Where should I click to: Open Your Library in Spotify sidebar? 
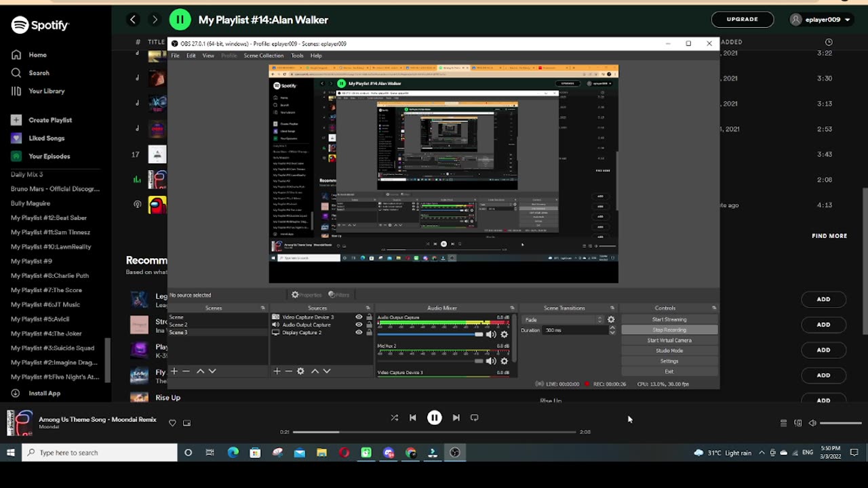(46, 91)
